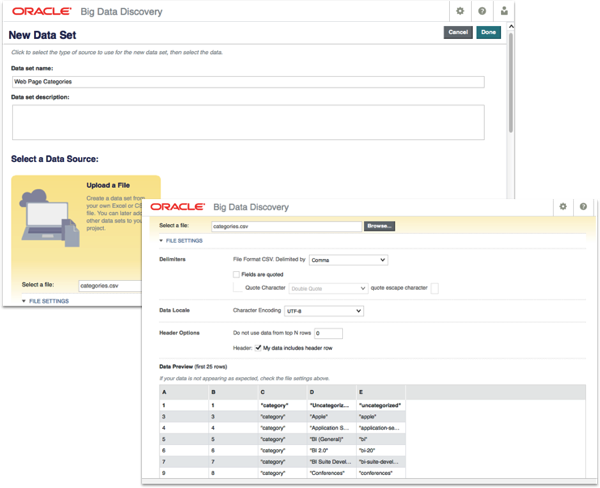600x488 pixels.
Task: Click Oracle logo in New Data Set window
Action: point(42,11)
